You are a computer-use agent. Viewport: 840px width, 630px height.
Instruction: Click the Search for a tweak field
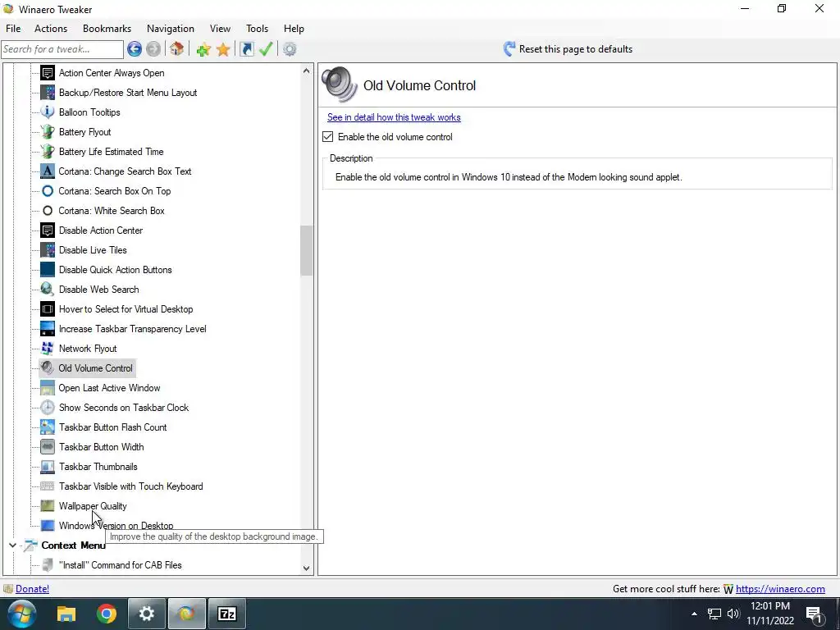tap(62, 49)
